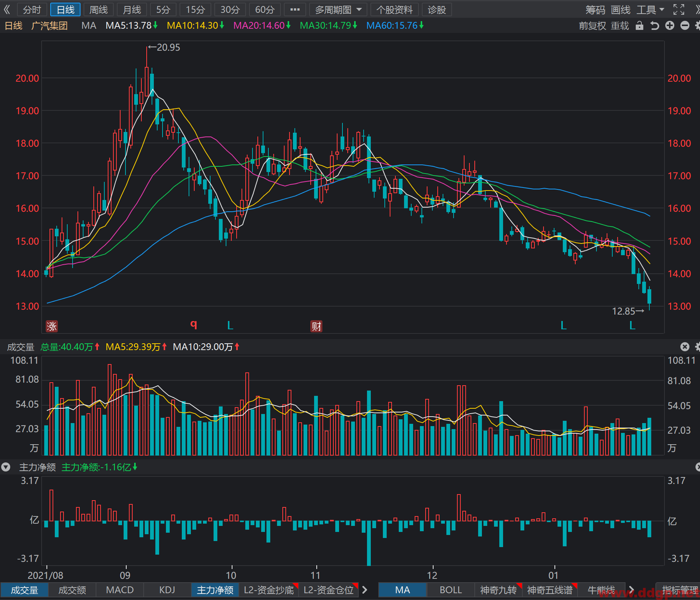Collapse the 主力净额 panel triangle
Viewport: 700px width, 600px height.
(x=6, y=467)
